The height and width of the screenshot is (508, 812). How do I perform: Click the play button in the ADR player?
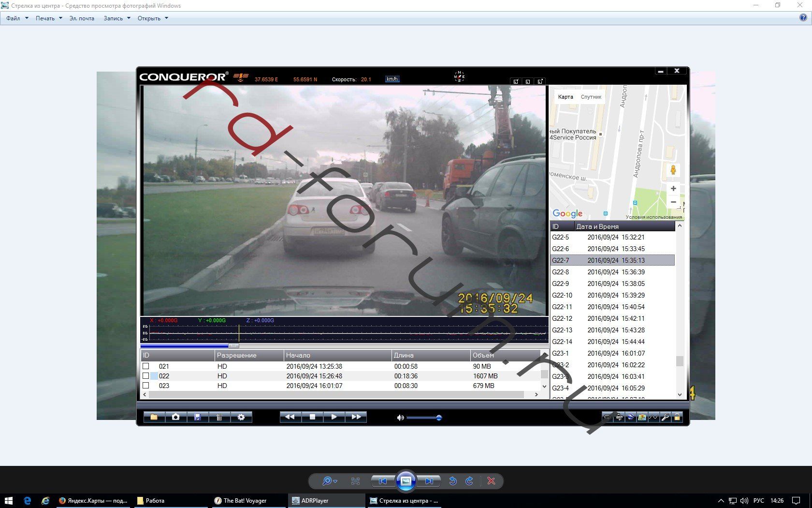(x=334, y=417)
